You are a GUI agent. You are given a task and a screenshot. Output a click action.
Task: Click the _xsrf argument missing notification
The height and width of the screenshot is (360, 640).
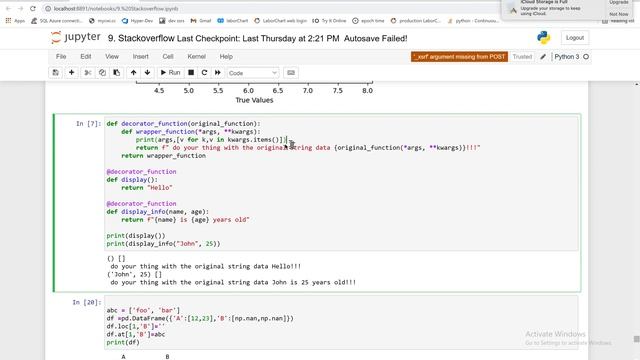tap(459, 57)
